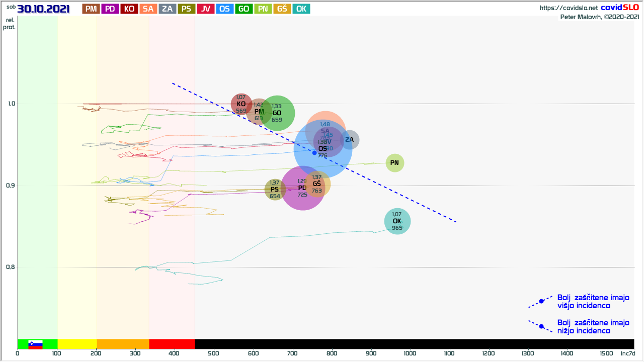Image resolution: width=644 pixels, height=362 pixels.
Task: Select the PN region bubble
Action: click(x=395, y=163)
